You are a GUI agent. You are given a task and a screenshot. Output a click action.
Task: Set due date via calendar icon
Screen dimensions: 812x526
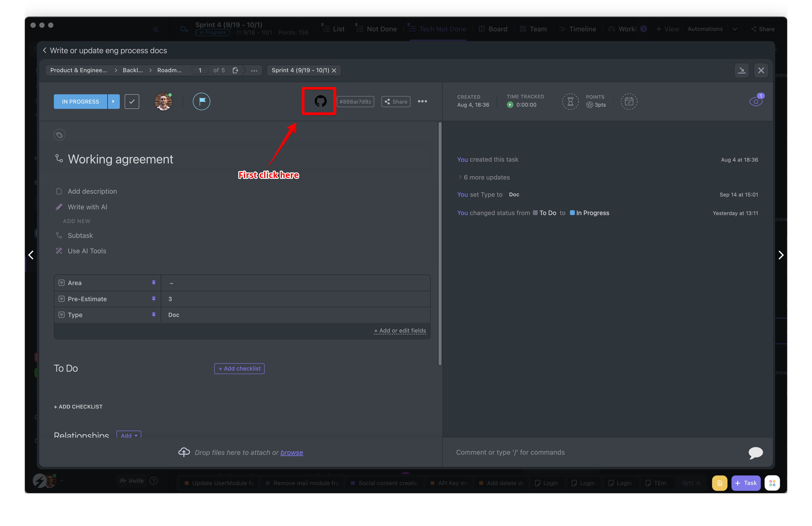(628, 101)
